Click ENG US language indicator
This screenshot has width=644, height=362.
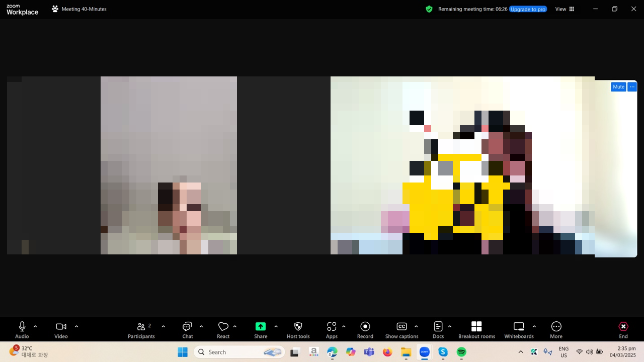(x=563, y=352)
